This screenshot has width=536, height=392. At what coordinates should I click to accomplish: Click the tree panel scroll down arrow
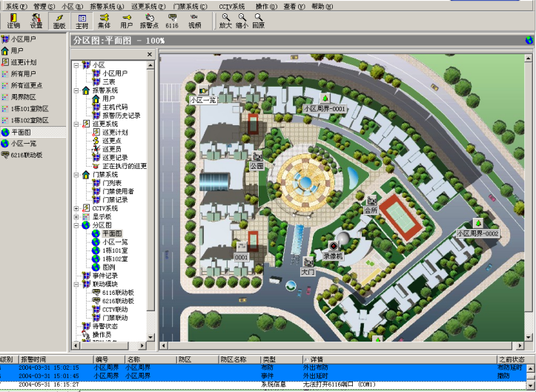point(150,337)
